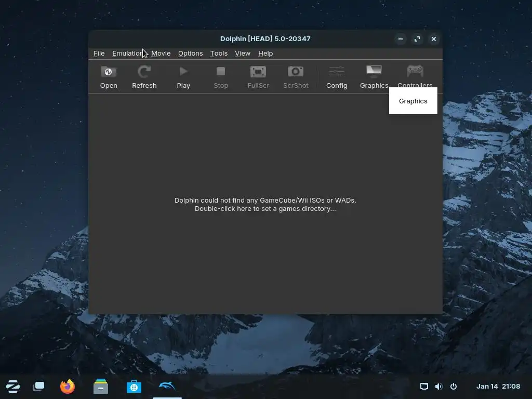This screenshot has width=532, height=399.
Task: Refresh the game list
Action: [144, 77]
